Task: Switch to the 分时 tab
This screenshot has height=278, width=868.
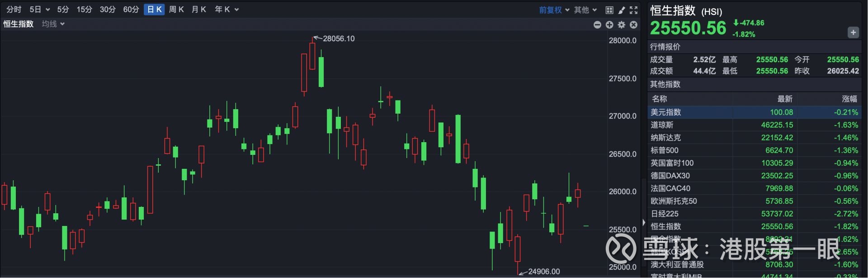Action: [14, 10]
